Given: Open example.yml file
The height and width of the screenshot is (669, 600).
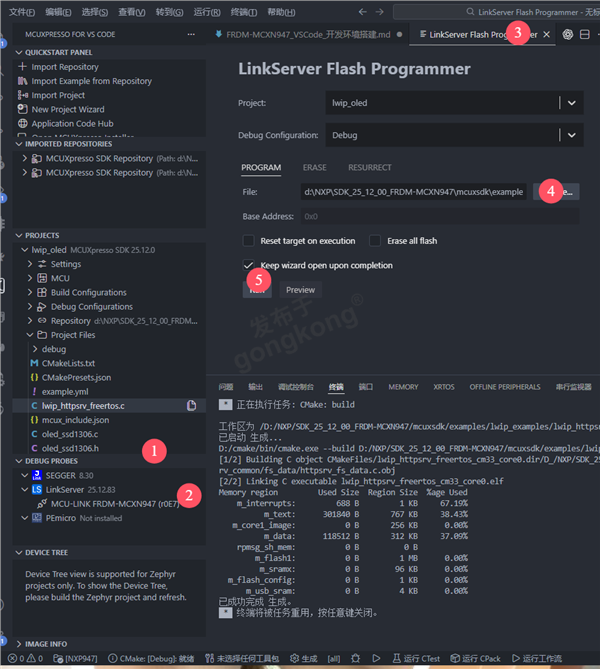Looking at the screenshot, I should [x=65, y=391].
